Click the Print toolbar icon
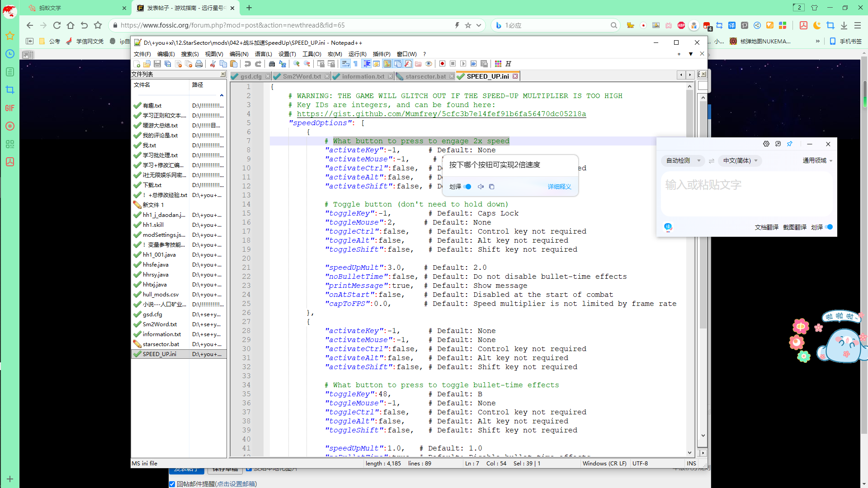The image size is (868, 488). tap(199, 64)
